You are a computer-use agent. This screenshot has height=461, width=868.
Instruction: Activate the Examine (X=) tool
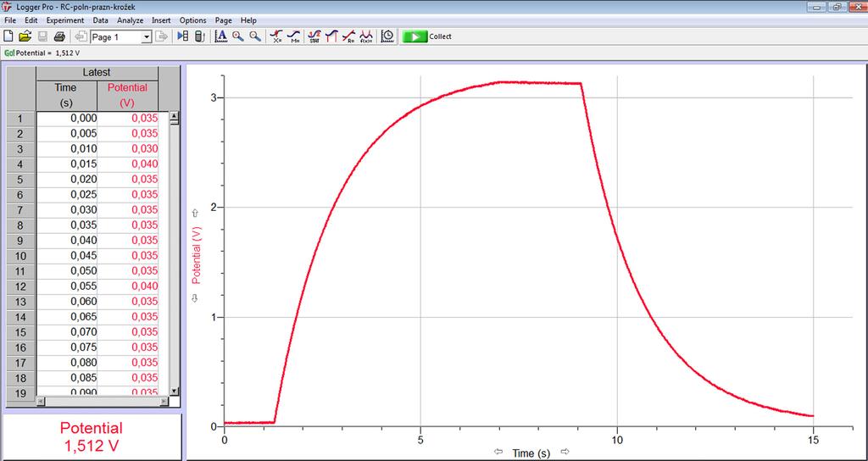point(276,36)
